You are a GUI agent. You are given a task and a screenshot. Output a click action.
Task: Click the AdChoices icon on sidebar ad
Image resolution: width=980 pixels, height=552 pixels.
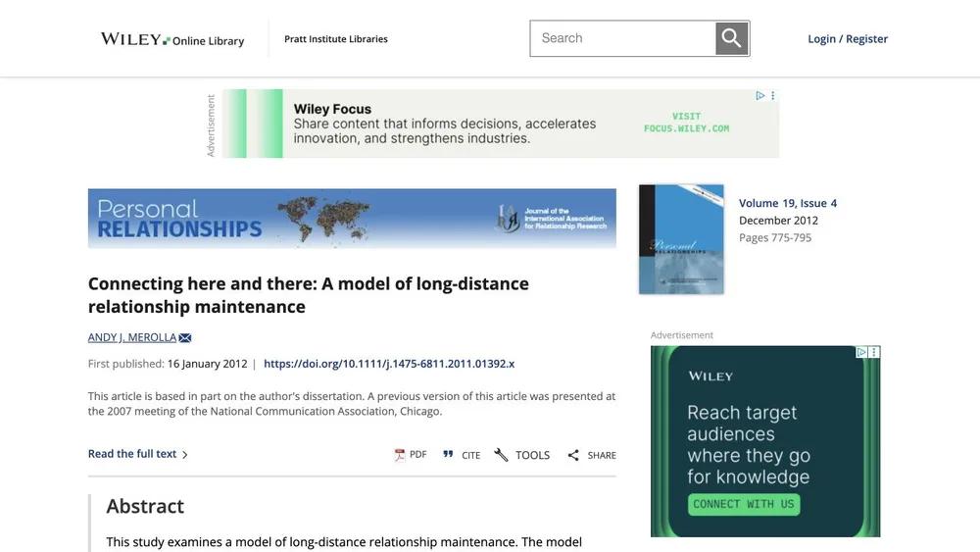(861, 352)
